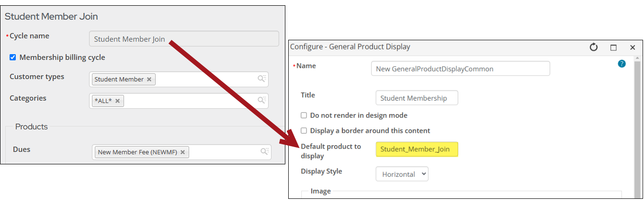Open the Customer types lookup search icon
This screenshot has width=644, height=207.
[x=262, y=79]
